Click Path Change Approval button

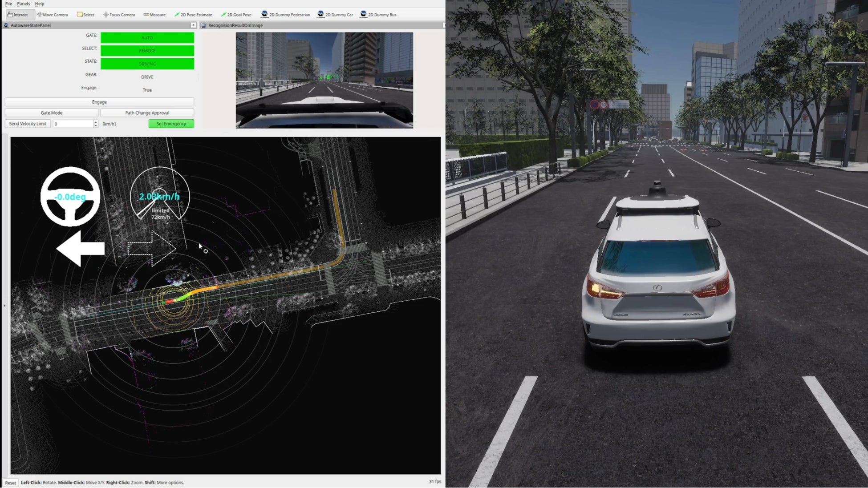[147, 113]
